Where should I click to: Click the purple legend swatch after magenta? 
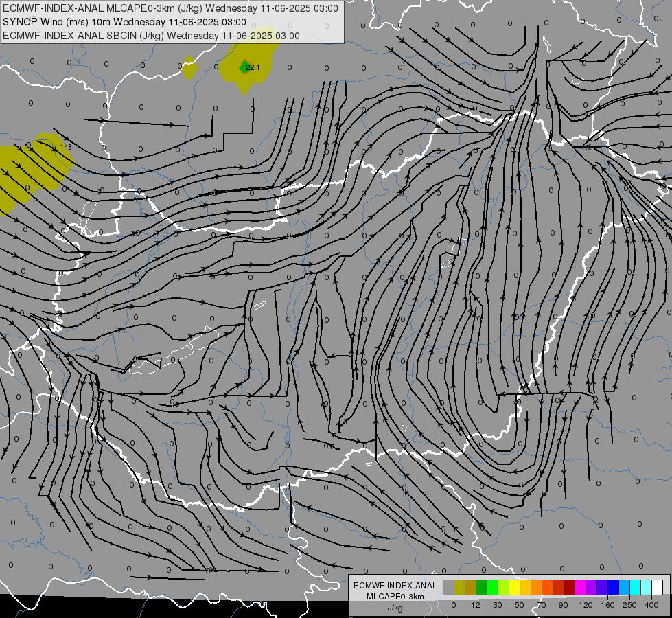click(x=592, y=587)
